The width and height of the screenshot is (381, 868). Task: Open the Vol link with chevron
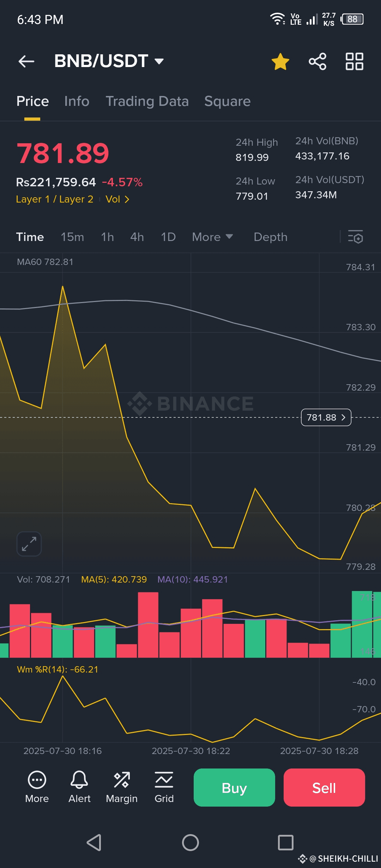[117, 199]
